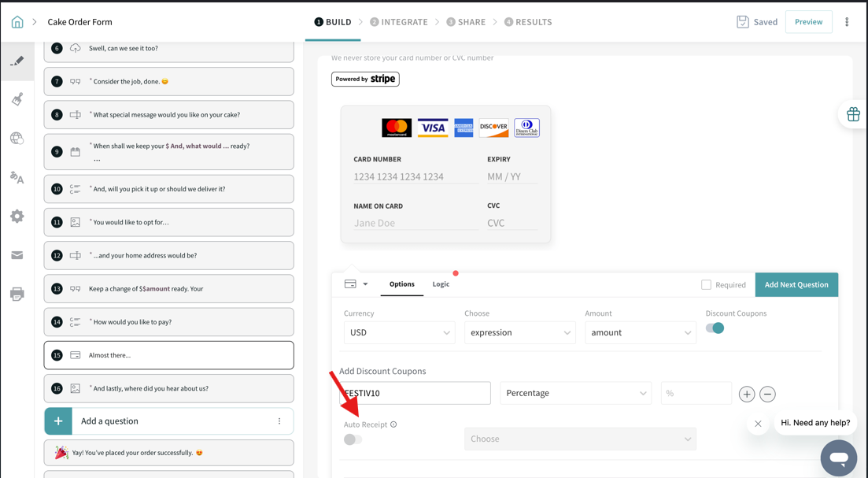Viewport: 868px width, 478px height.
Task: Open the Currency USD dropdown
Action: (399, 333)
